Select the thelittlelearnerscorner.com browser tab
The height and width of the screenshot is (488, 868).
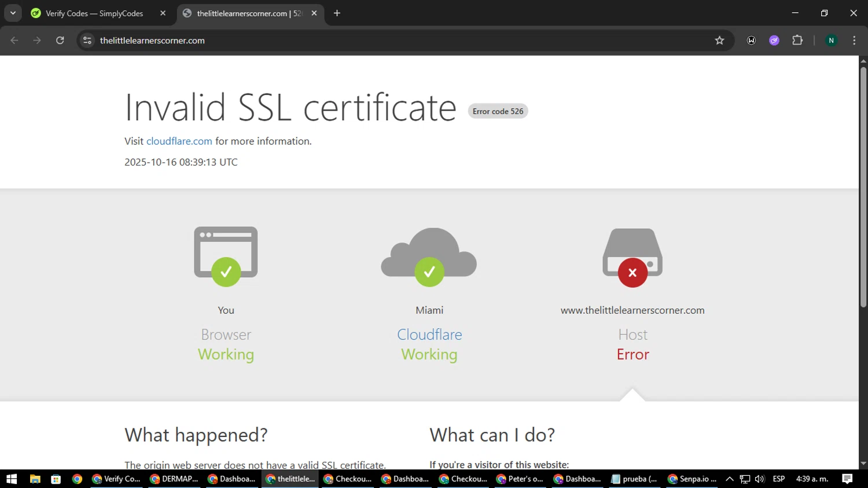tap(249, 13)
